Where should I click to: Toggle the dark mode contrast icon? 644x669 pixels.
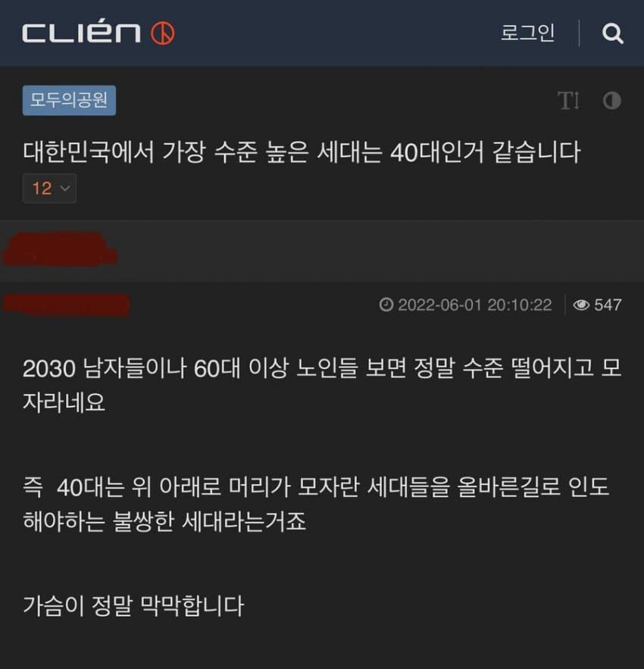[611, 101]
